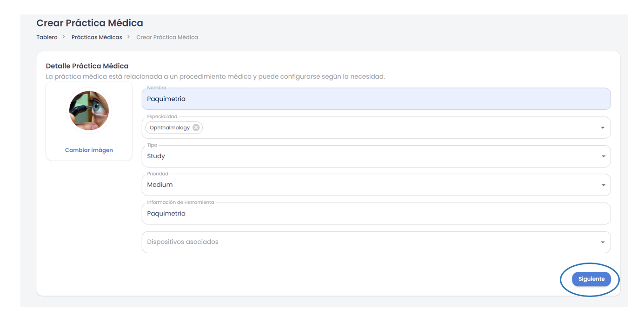Click the breadcrumb chevron after Tablero

click(x=64, y=37)
